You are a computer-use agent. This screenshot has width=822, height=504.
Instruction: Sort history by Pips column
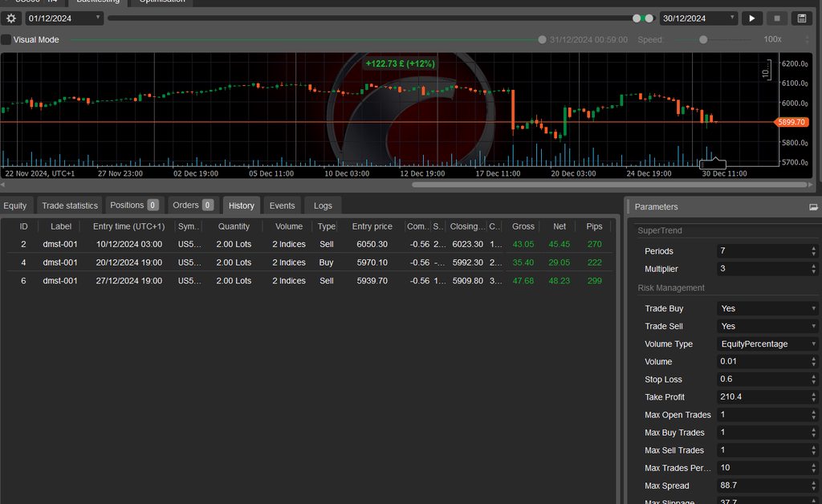click(x=594, y=226)
